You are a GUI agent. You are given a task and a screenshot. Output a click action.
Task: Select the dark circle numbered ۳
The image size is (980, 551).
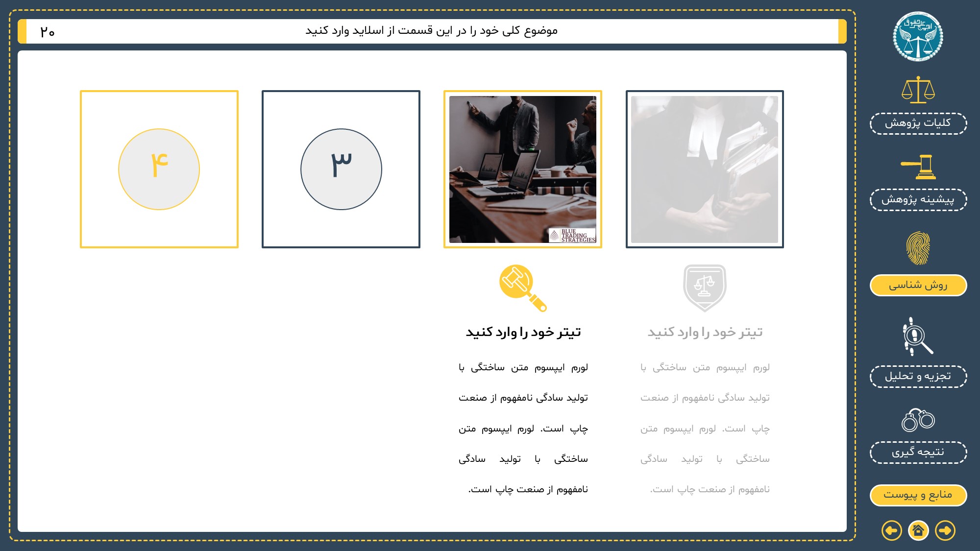(341, 169)
